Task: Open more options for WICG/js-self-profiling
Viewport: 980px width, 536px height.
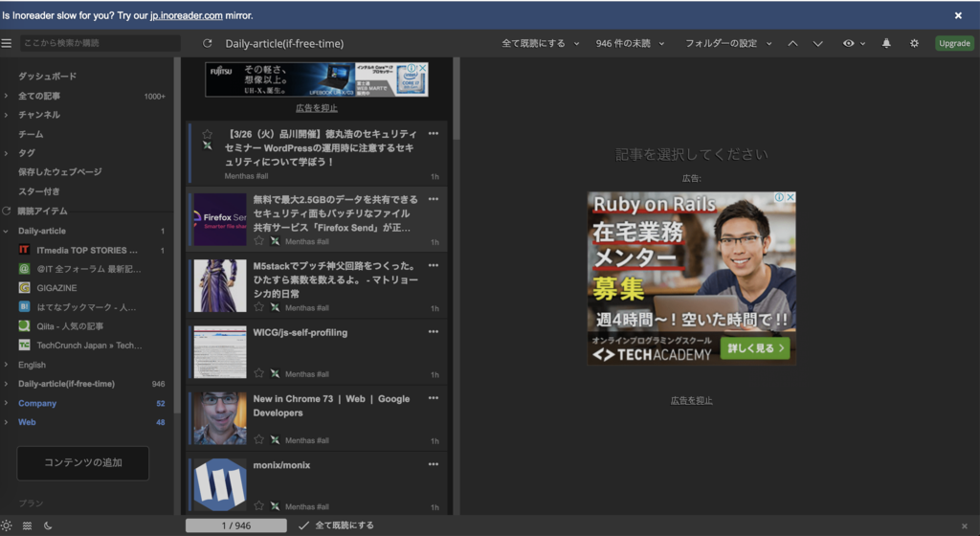Action: click(x=434, y=332)
